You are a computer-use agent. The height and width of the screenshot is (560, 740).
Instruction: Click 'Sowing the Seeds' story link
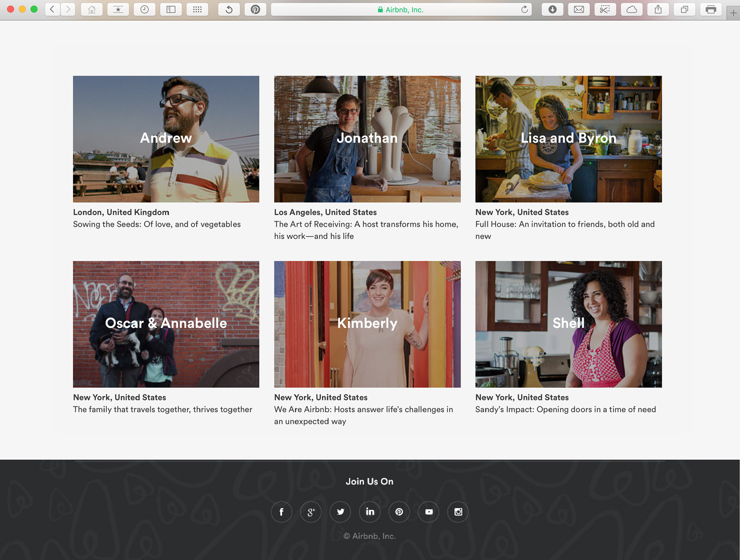coord(157,224)
